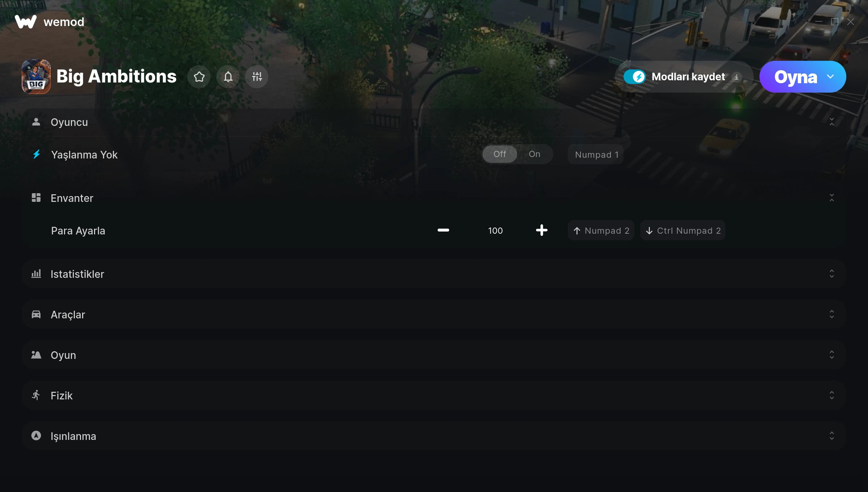Set Yaşlanma Yok to On
The width and height of the screenshot is (868, 492).
tap(534, 154)
